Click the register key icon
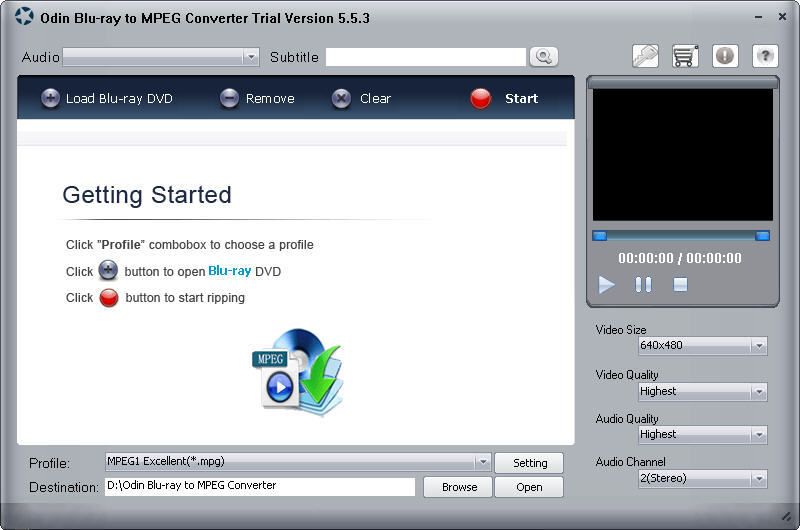800x530 pixels. click(645, 57)
